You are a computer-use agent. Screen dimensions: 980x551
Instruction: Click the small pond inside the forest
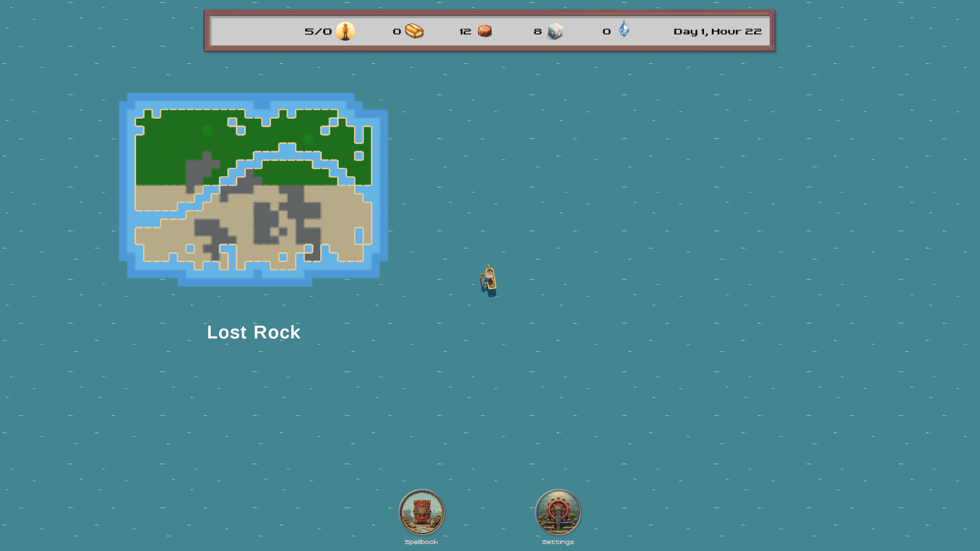click(x=359, y=156)
